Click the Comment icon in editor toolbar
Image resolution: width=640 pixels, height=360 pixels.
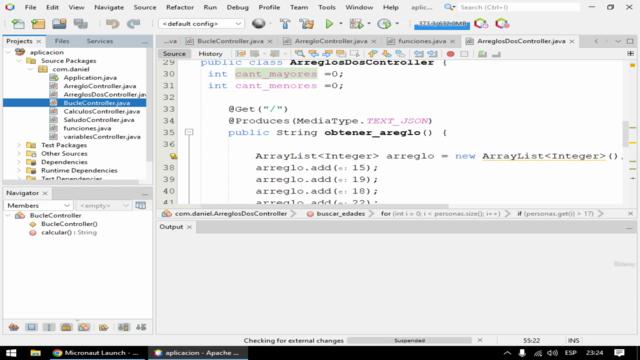click(482, 53)
